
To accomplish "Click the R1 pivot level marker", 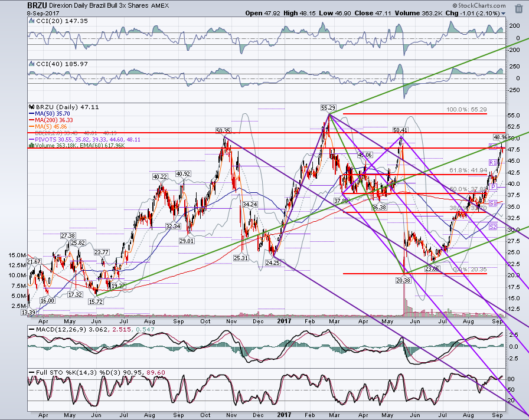I will 493,162.
